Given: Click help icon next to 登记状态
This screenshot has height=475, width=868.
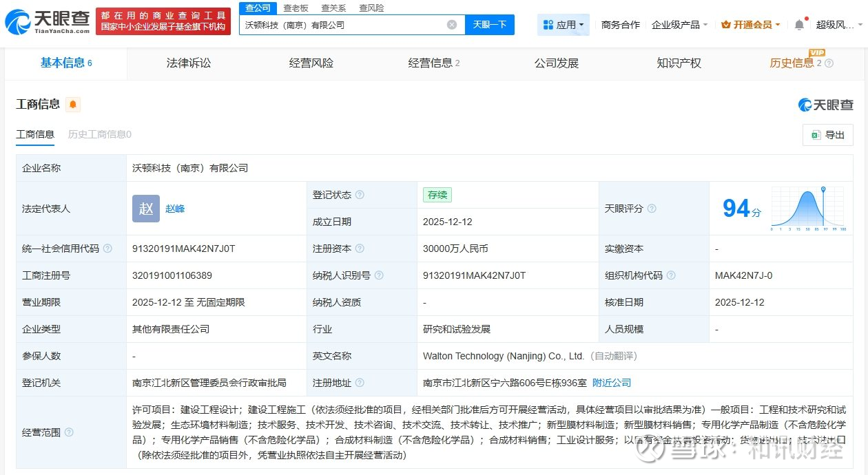Looking at the screenshot, I should (x=360, y=195).
